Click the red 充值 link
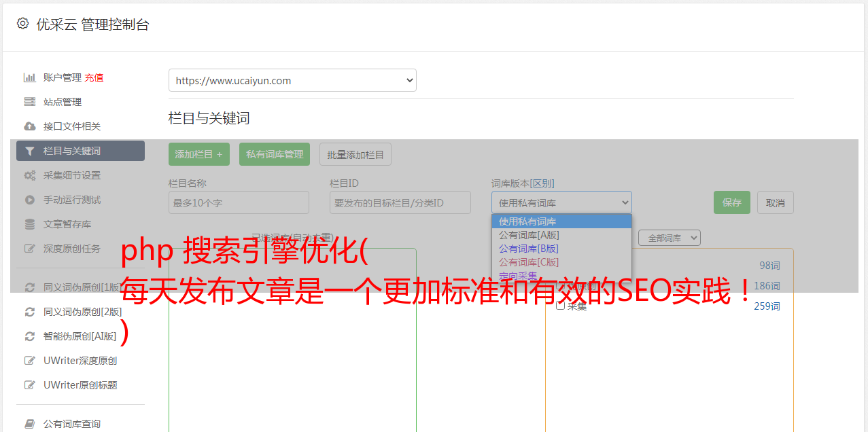Image resolution: width=868 pixels, height=432 pixels. click(94, 77)
